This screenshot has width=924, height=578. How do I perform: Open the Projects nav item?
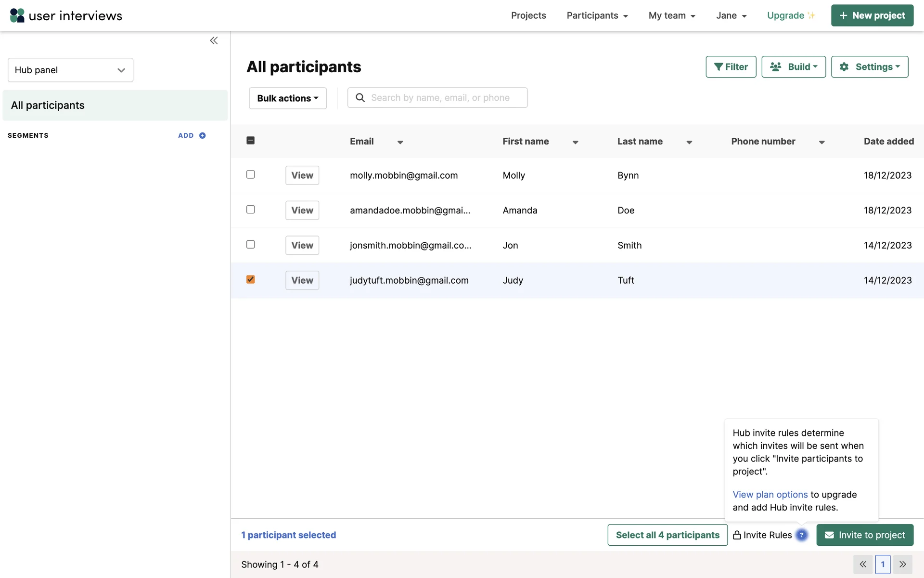(x=528, y=15)
